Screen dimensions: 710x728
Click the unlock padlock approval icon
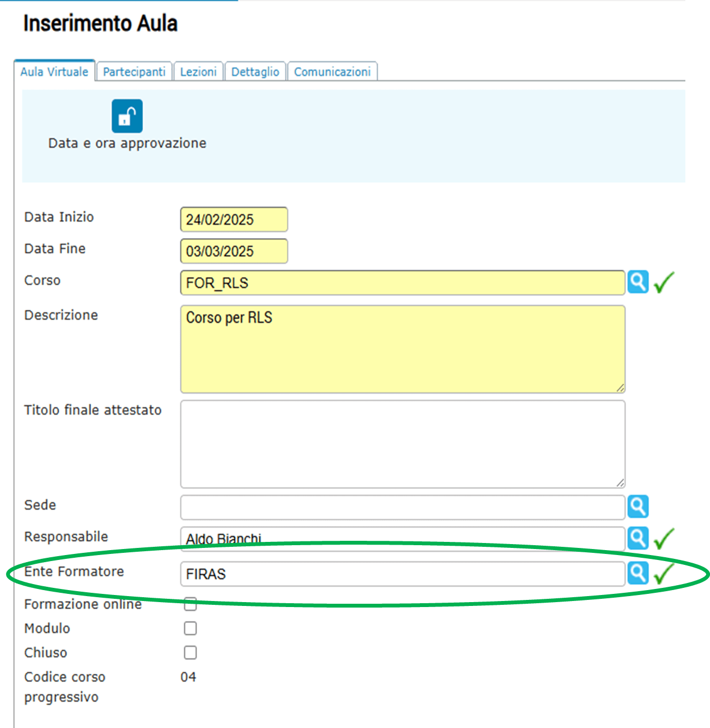point(127,116)
